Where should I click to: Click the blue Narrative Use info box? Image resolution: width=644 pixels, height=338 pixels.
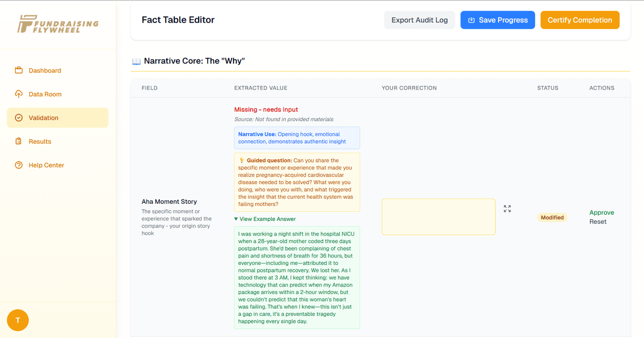[297, 138]
